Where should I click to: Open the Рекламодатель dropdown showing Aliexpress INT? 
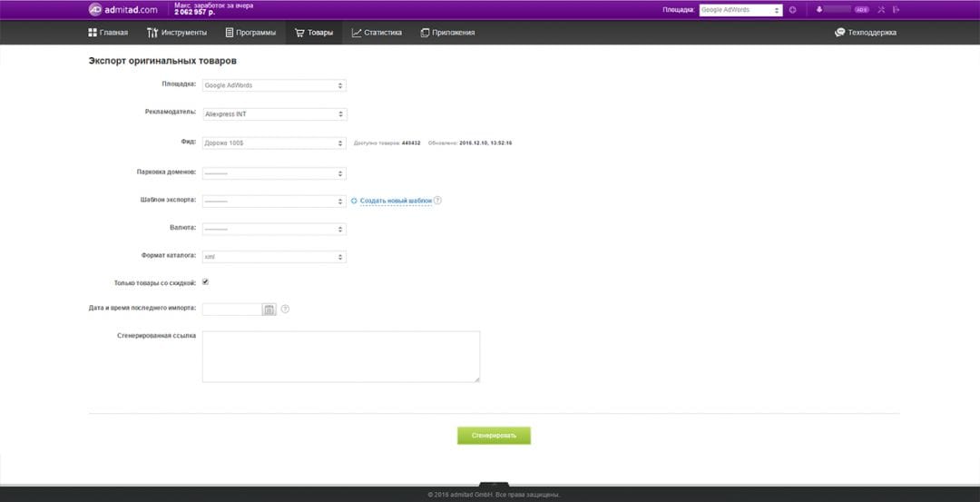pos(274,114)
